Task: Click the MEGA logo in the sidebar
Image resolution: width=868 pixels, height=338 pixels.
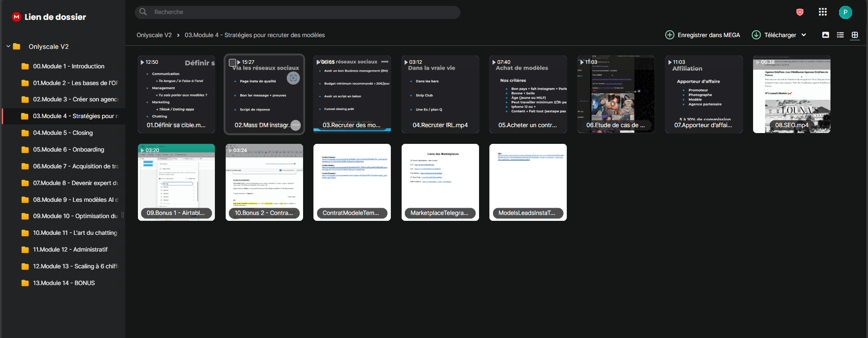Action: click(17, 17)
